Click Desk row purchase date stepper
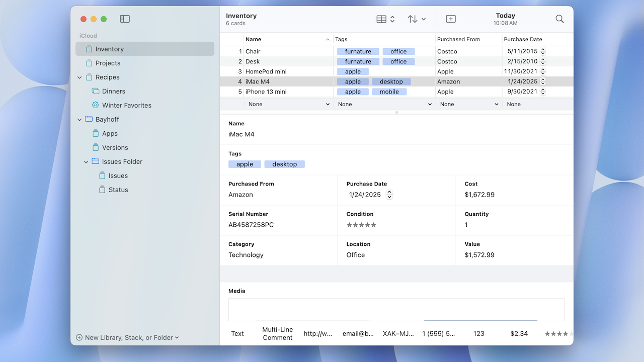Viewport: 644px width, 362px height. click(x=543, y=61)
